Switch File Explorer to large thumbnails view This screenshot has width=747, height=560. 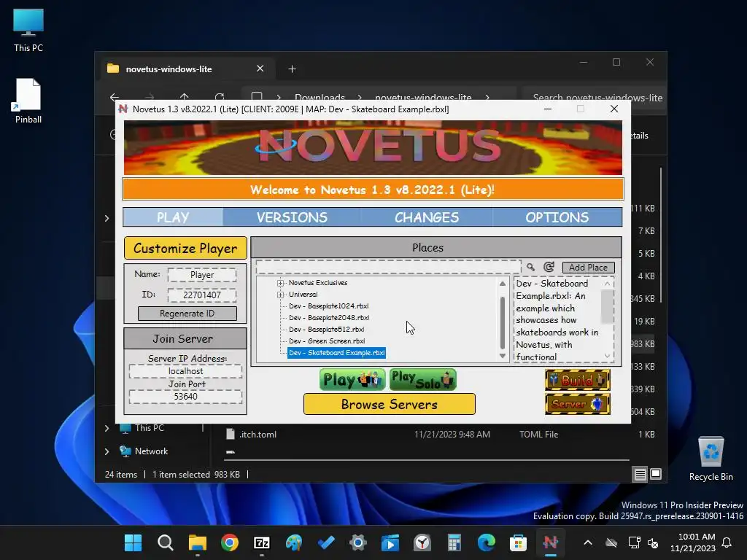[x=656, y=474]
